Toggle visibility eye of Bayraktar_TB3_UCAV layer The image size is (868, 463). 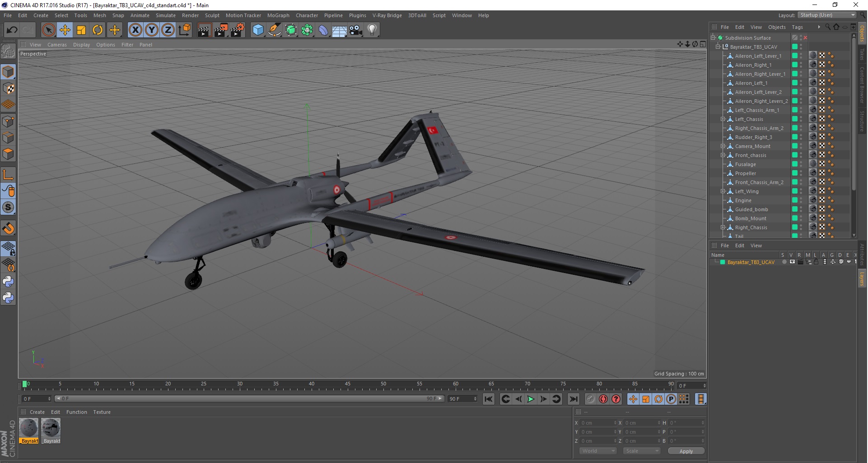(792, 262)
